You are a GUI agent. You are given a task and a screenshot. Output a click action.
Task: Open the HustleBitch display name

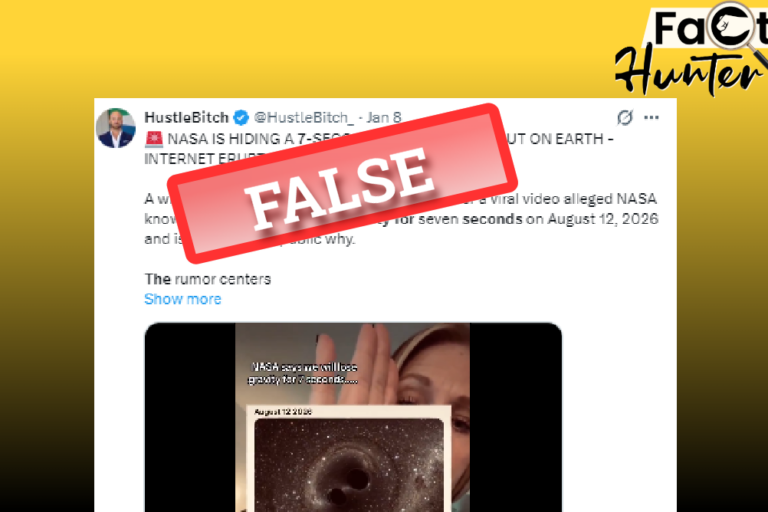[x=187, y=118]
